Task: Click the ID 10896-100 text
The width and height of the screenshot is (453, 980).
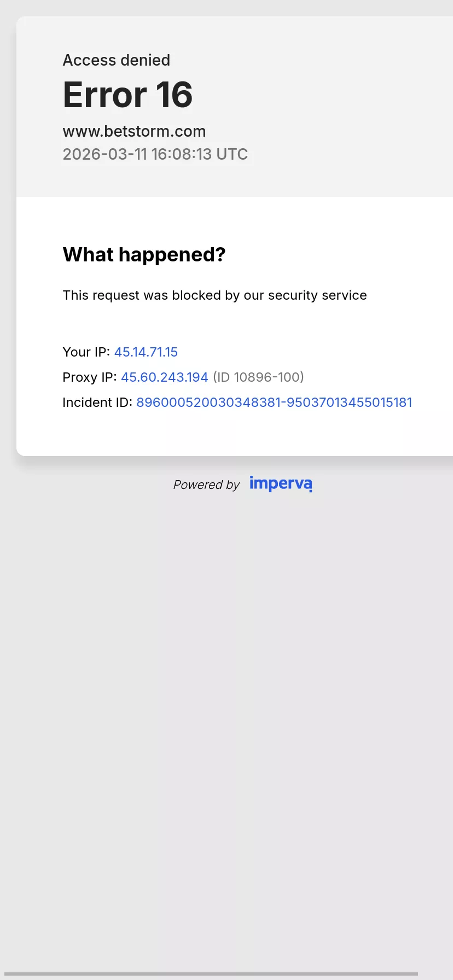Action: tap(258, 377)
